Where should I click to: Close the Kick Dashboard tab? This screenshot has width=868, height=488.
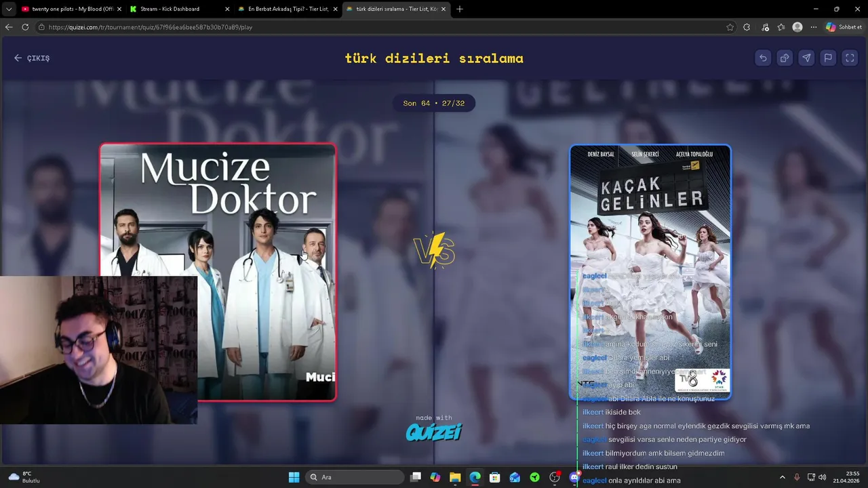[x=227, y=9]
